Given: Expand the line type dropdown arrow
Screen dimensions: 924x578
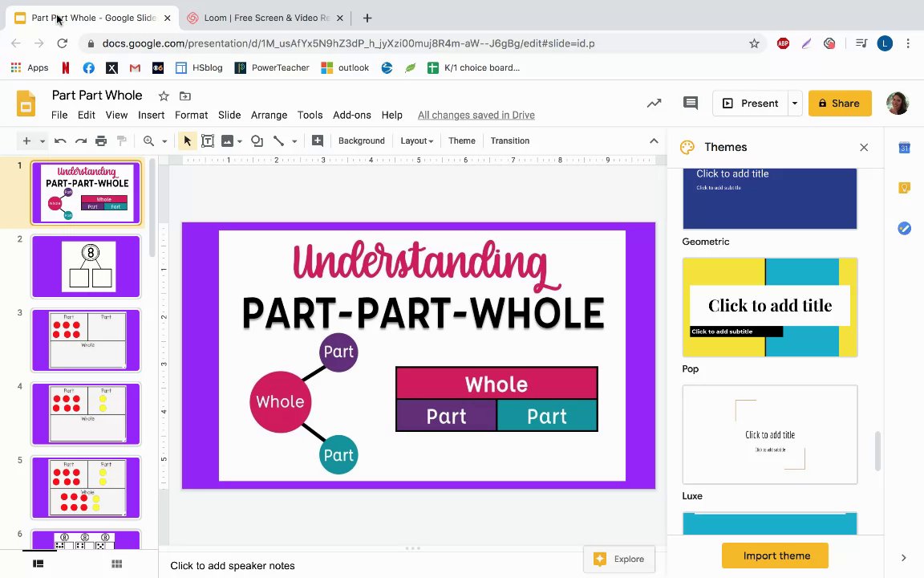Looking at the screenshot, I should 294,141.
